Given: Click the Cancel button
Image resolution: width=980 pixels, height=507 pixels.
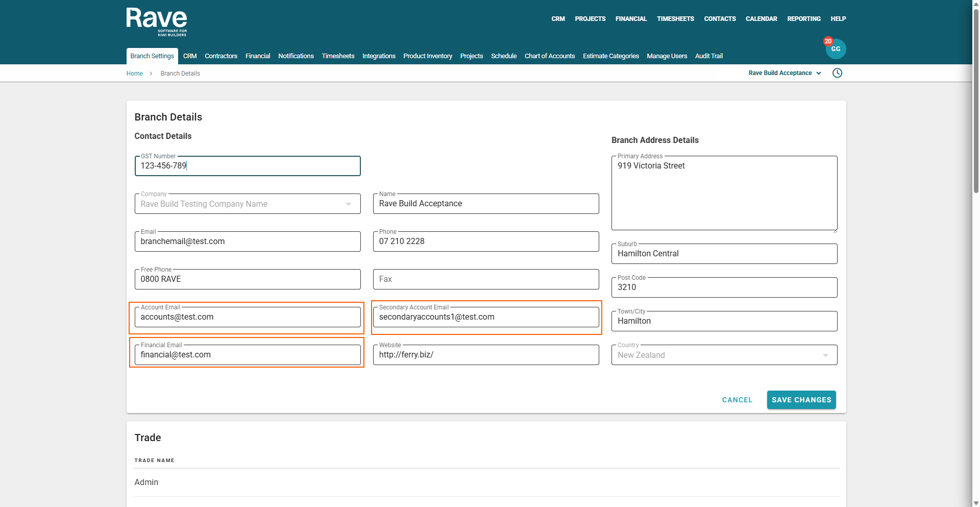Looking at the screenshot, I should tap(737, 400).
